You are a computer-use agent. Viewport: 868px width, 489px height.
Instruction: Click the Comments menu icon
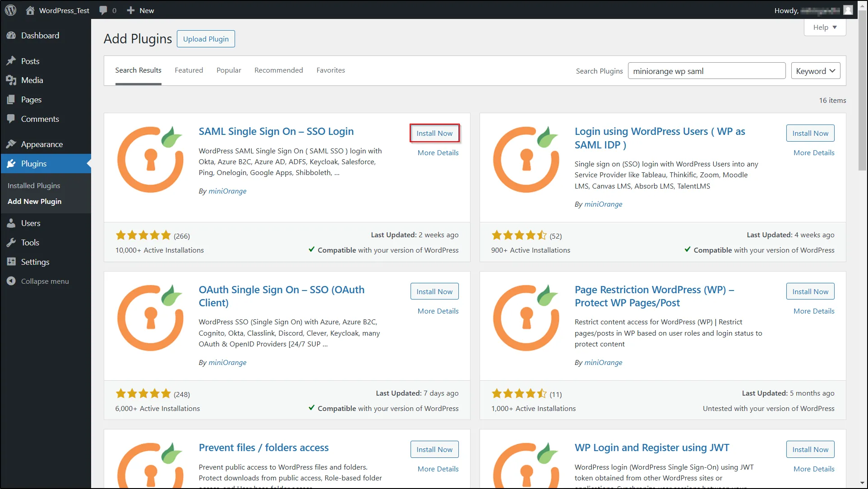(12, 119)
